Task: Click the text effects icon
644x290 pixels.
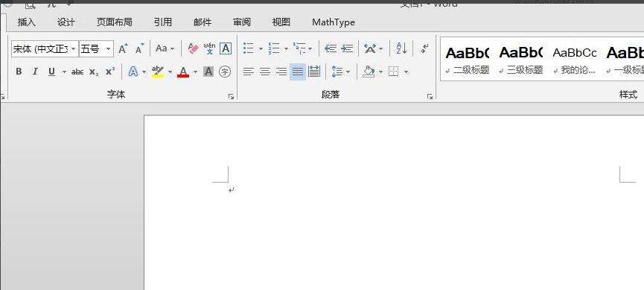Action: pyautogui.click(x=133, y=72)
